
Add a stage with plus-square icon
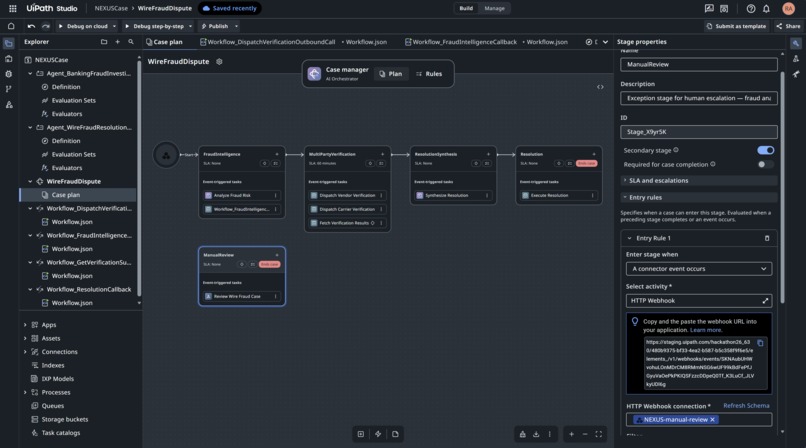click(361, 434)
